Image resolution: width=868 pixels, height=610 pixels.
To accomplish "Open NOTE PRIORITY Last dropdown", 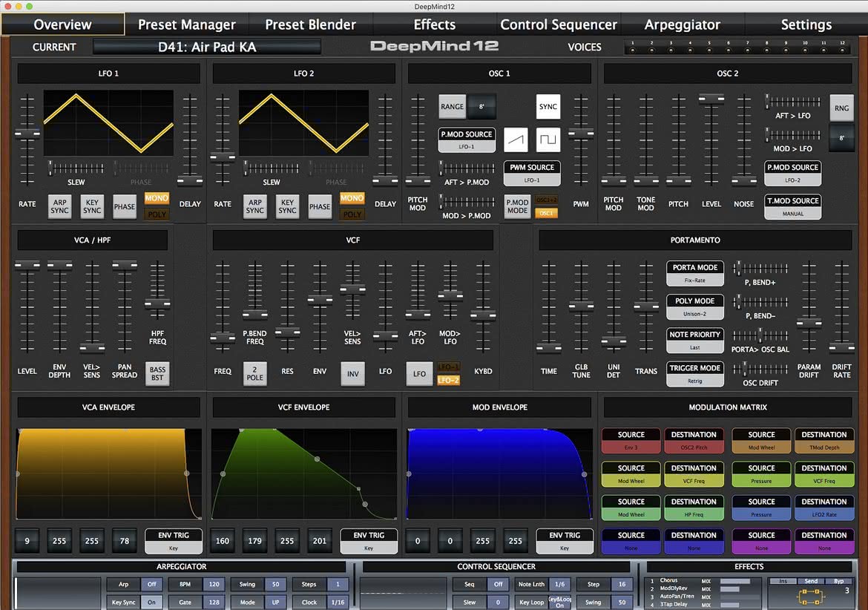I will pos(694,341).
